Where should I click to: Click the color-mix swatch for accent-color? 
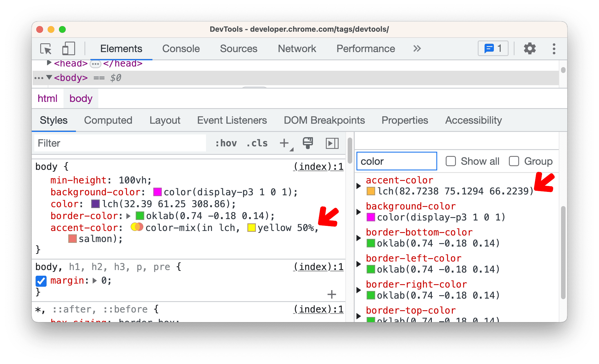(x=134, y=228)
